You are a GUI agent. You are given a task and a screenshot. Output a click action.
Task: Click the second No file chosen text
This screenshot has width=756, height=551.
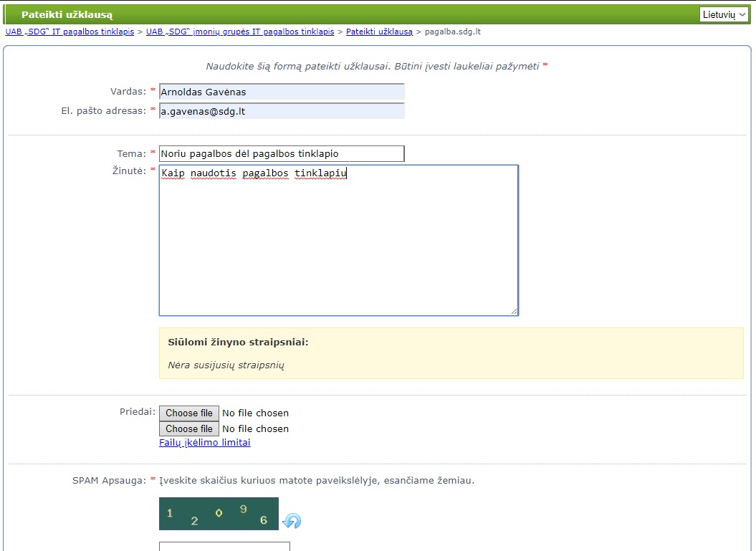pyautogui.click(x=256, y=428)
